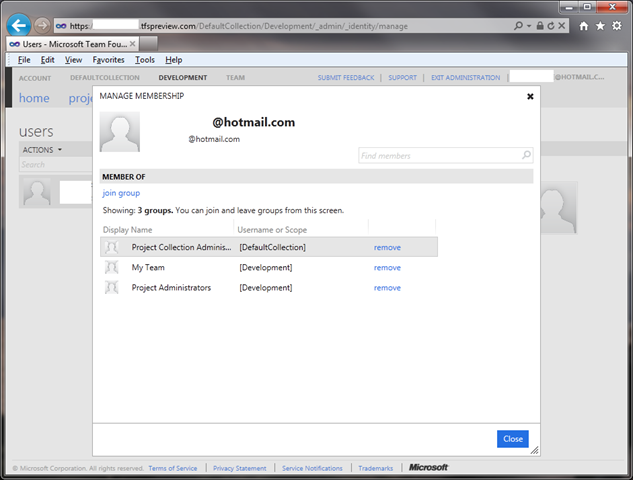This screenshot has width=633, height=480.
Task: Click the magnifier icon in Find members
Action: pos(526,156)
